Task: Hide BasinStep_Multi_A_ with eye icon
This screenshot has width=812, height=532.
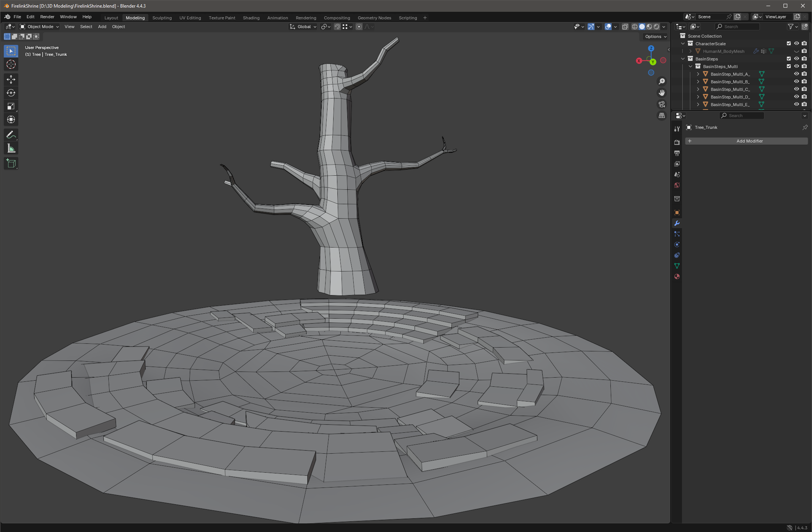Action: (796, 74)
